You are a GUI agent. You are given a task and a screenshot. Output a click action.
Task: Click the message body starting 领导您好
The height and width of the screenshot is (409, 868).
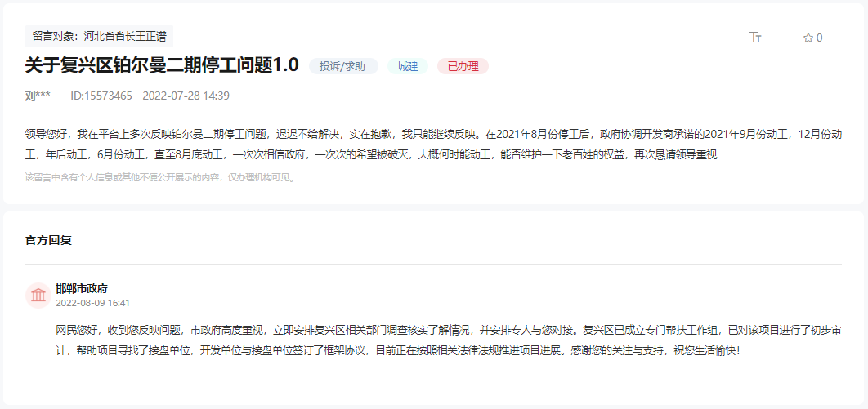coord(433,144)
